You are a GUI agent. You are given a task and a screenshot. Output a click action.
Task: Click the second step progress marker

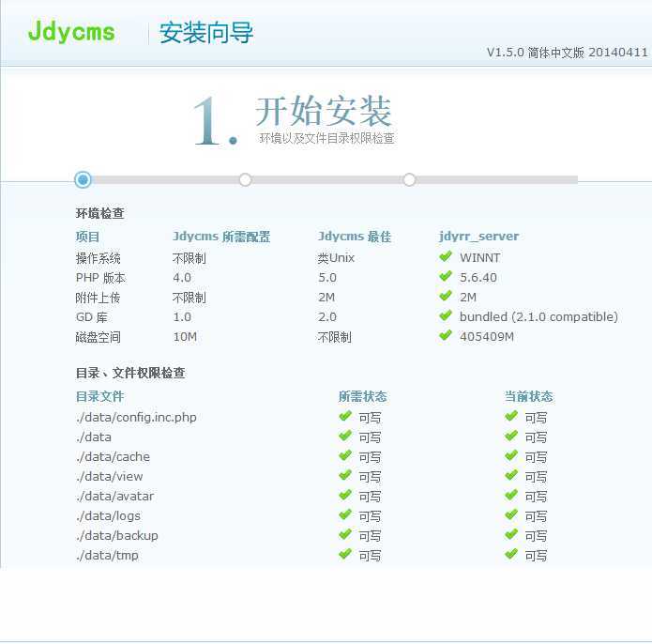pos(246,179)
